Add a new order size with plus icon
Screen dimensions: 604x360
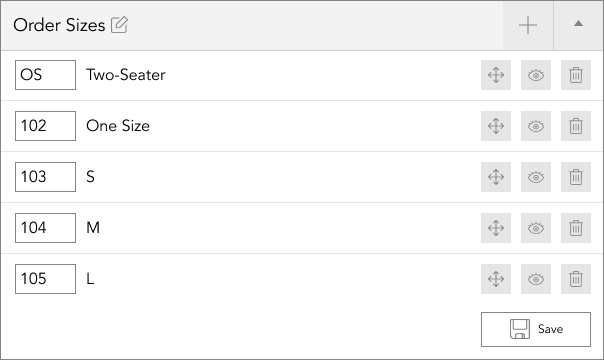tap(528, 25)
